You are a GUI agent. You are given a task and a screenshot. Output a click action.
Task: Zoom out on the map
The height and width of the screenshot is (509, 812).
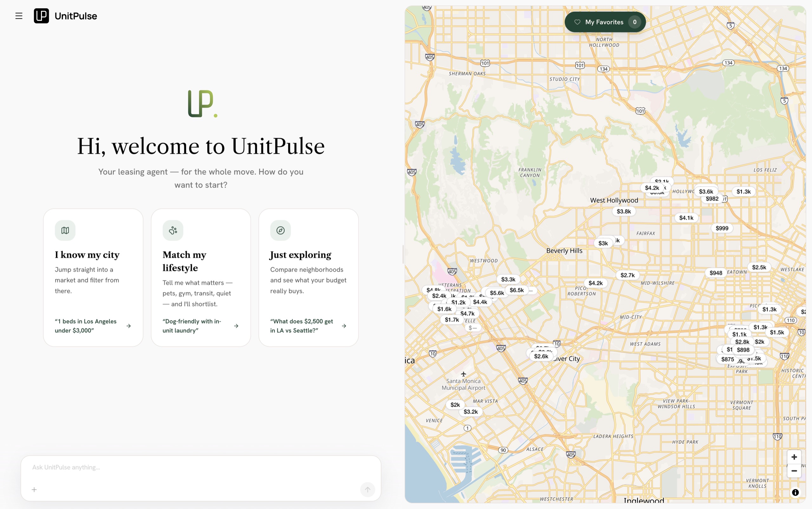[794, 471]
